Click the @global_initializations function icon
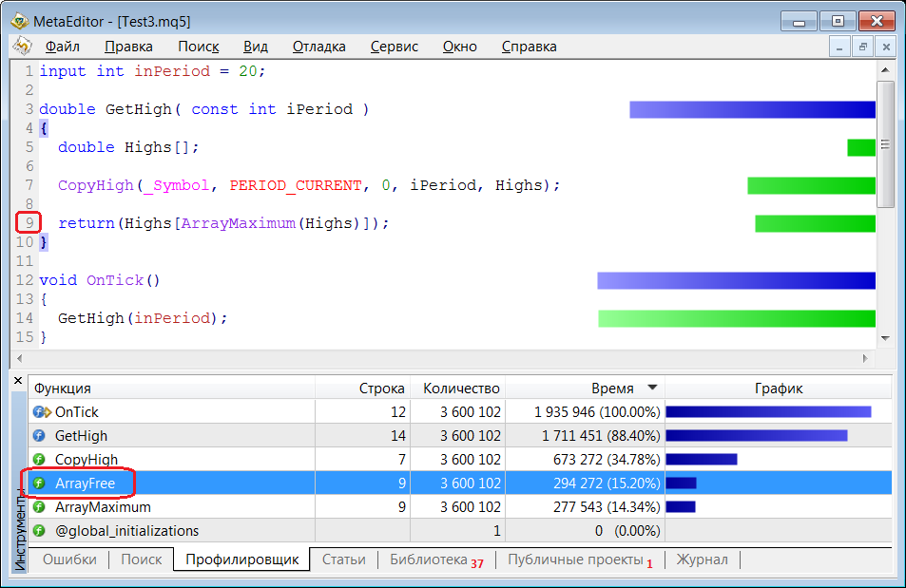906x588 pixels. pos(39,530)
